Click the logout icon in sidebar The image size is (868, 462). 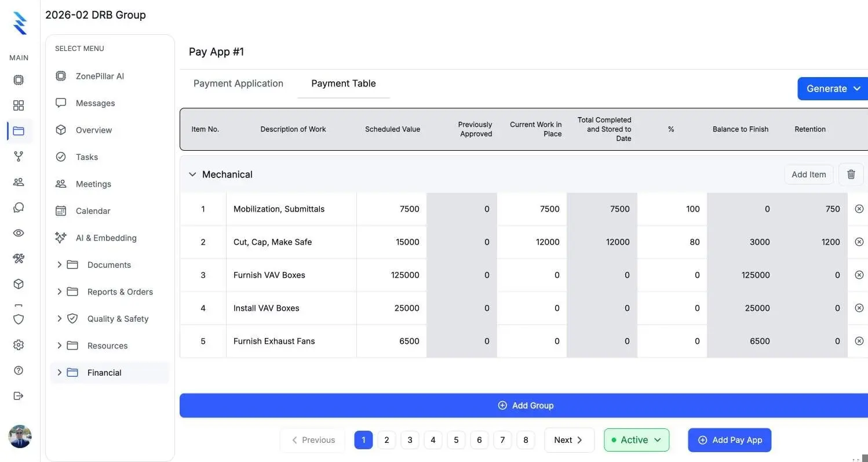(x=19, y=396)
